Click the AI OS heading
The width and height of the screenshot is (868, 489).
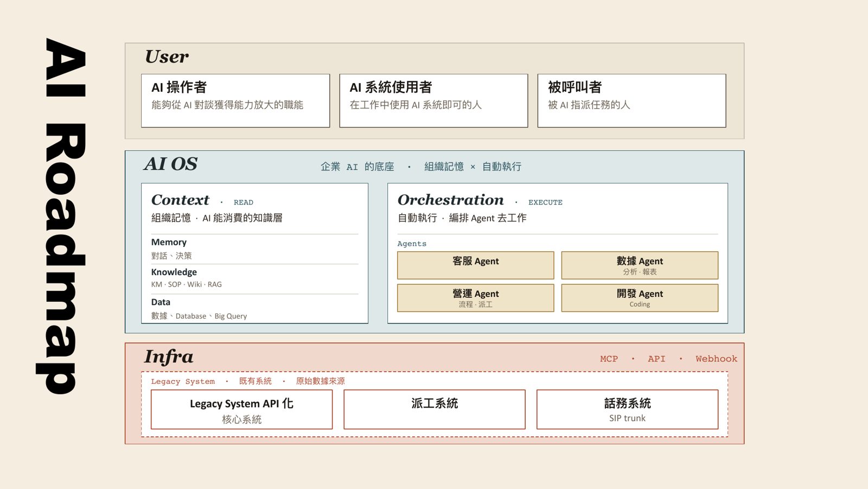170,164
